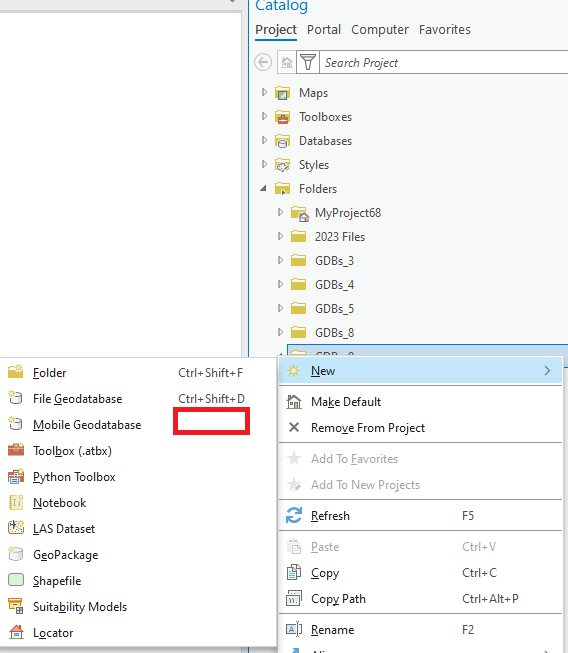Click the Locator house icon
The height and width of the screenshot is (653, 568).
[x=16, y=632]
